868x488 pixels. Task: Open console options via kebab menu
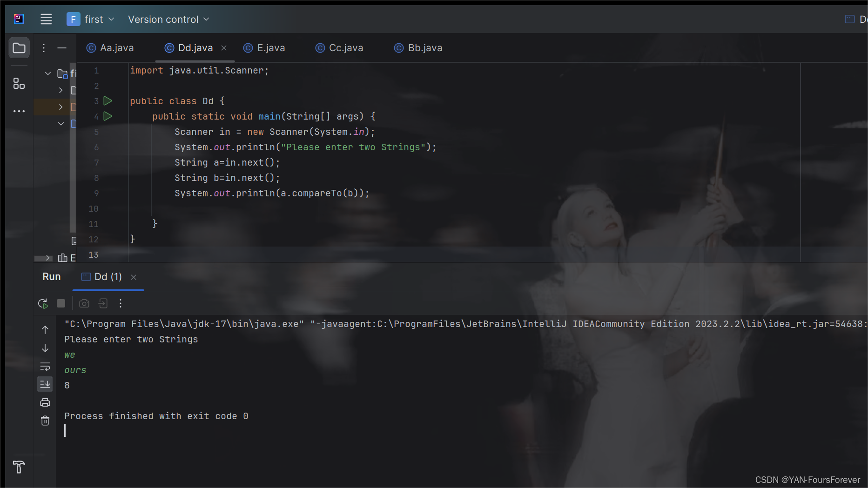120,303
